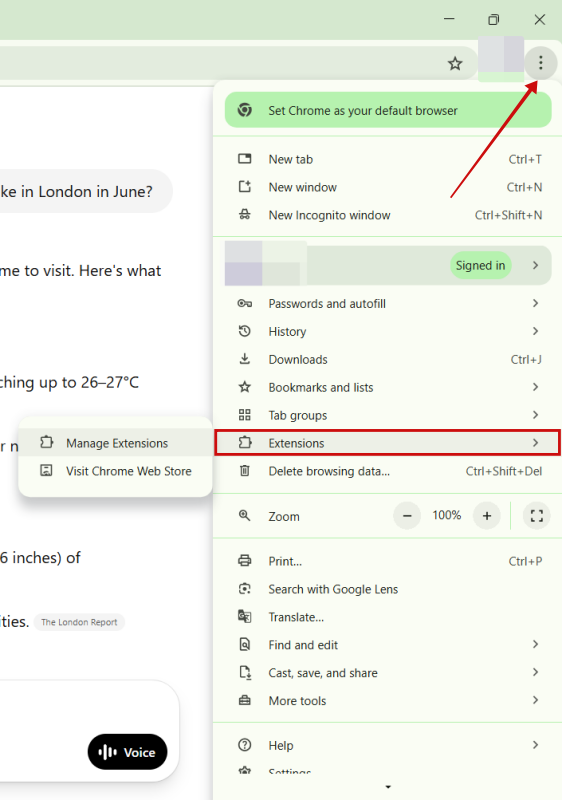Click the Tab groups grid icon
The image size is (562, 800).
(x=245, y=415)
